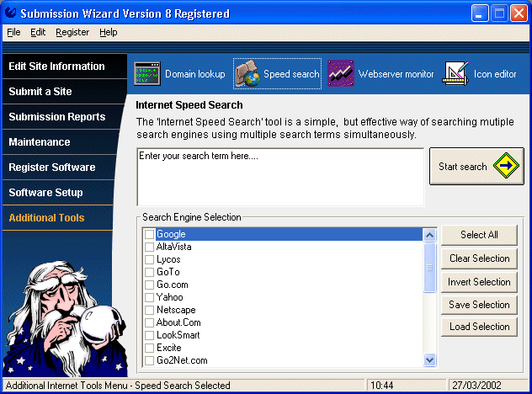Open the File menu
This screenshot has height=394, width=532.
13,32
